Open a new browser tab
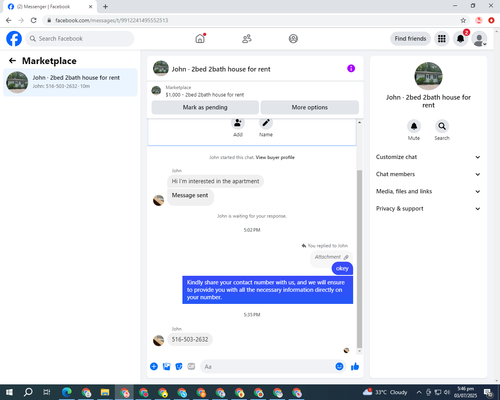 105,6
